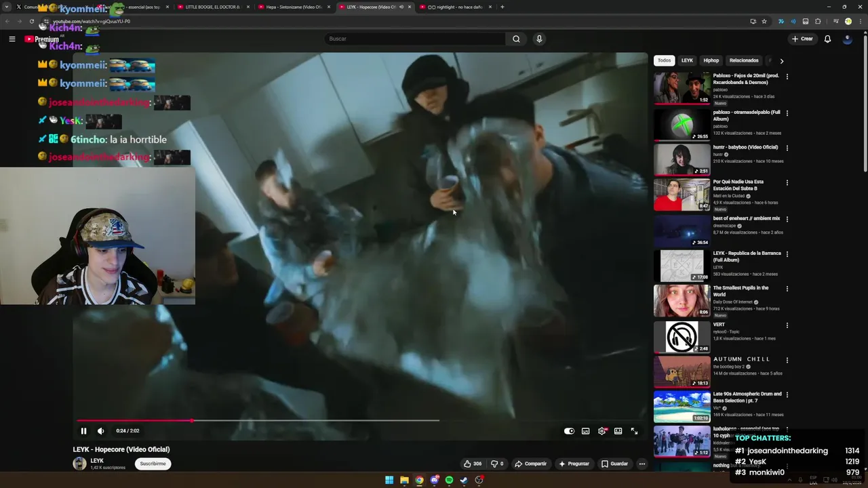Open LEYK channel avatar

(80, 464)
